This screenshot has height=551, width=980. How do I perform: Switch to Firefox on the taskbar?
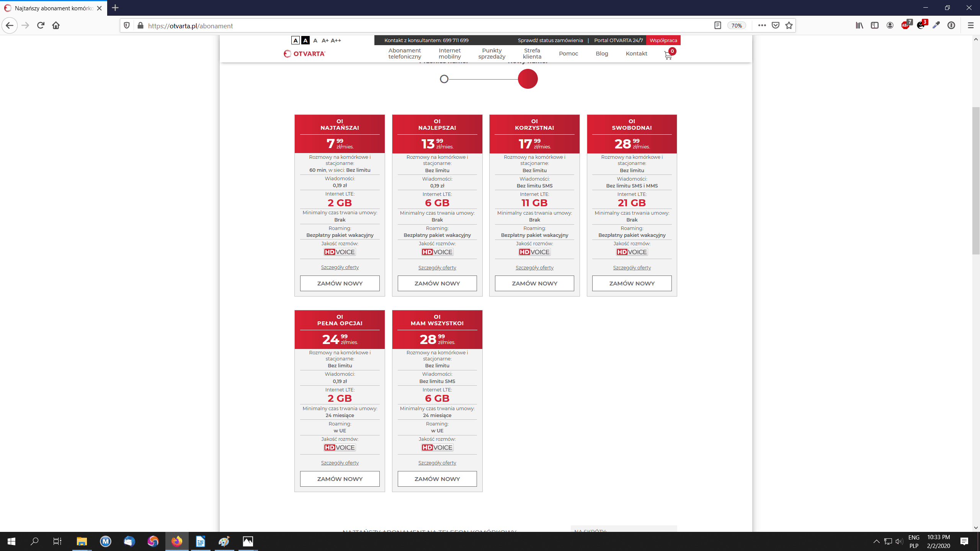(177, 541)
